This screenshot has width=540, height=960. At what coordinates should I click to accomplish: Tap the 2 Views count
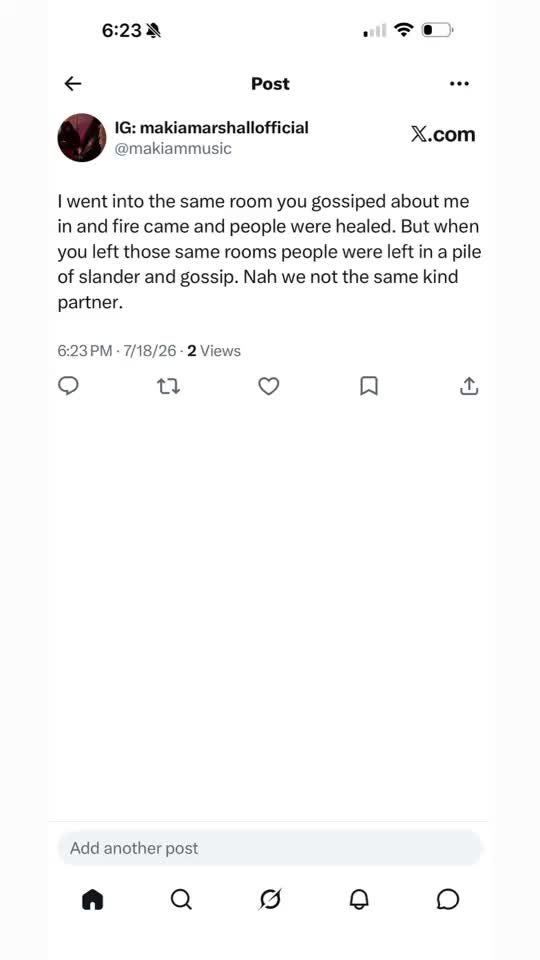[214, 351]
